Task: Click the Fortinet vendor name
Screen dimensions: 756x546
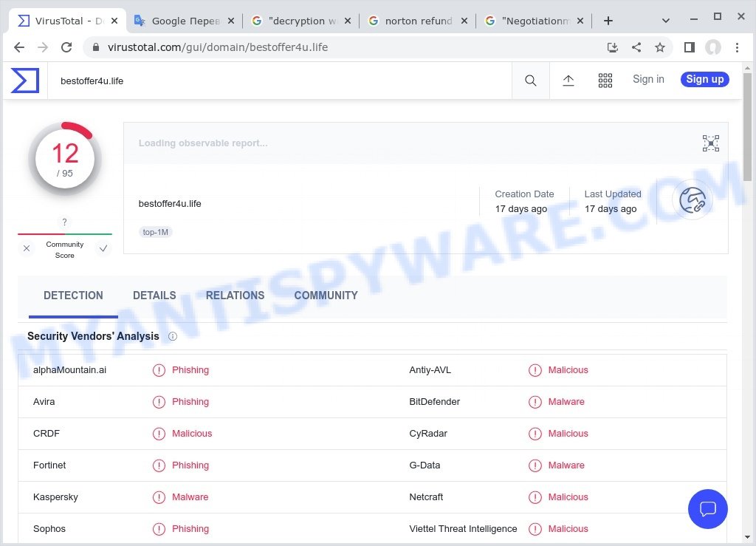Action: click(49, 465)
